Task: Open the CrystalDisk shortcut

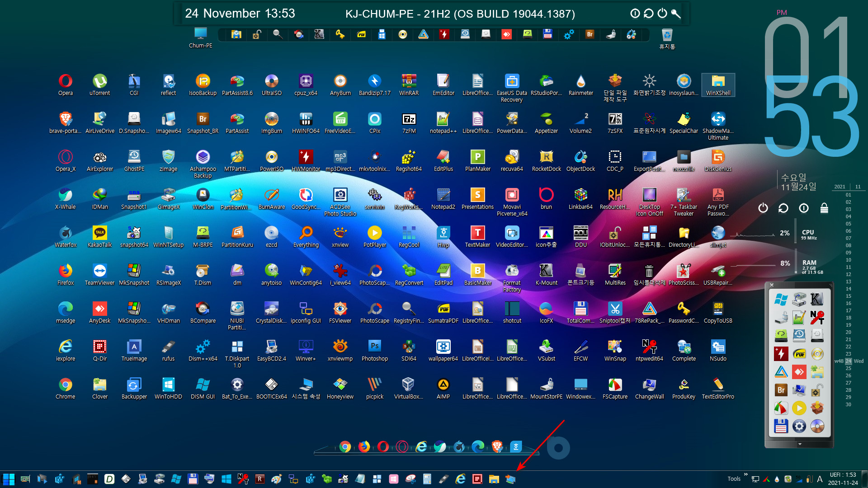Action: pos(271,313)
